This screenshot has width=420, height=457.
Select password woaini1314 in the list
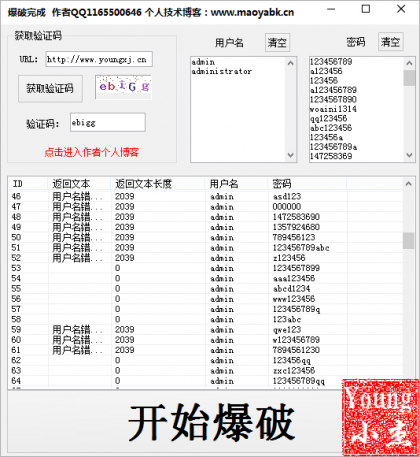[x=333, y=109]
